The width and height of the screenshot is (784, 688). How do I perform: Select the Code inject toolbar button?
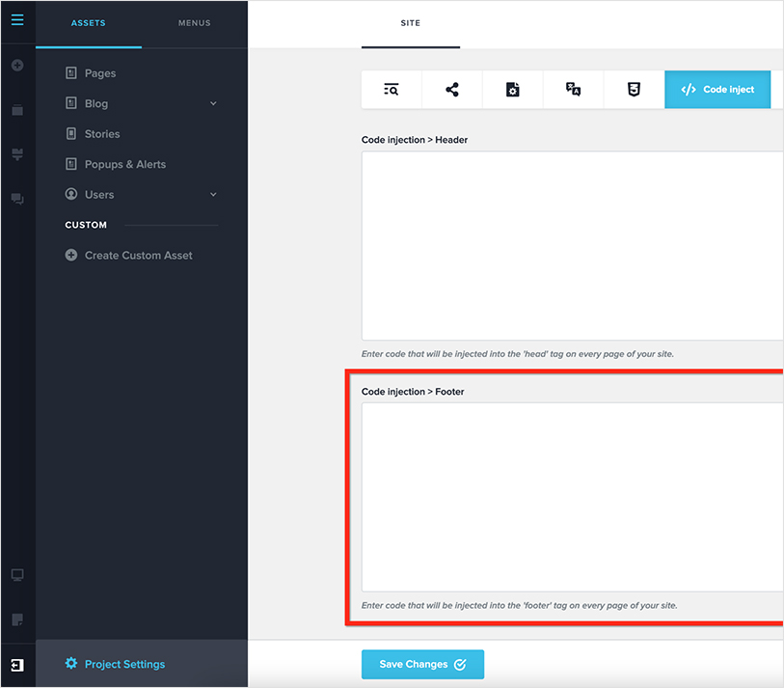717,89
